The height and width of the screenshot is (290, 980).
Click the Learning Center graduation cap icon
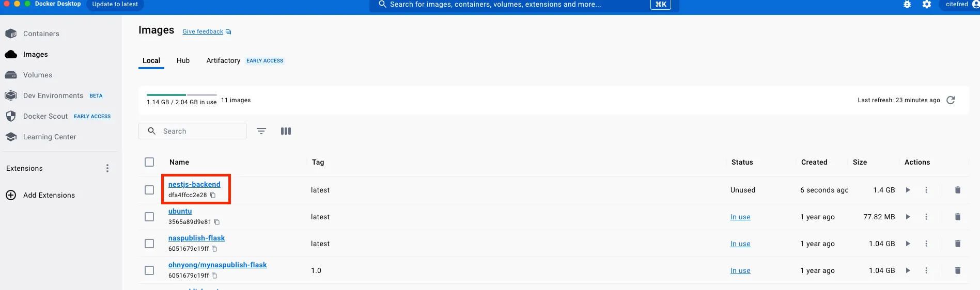tap(11, 137)
